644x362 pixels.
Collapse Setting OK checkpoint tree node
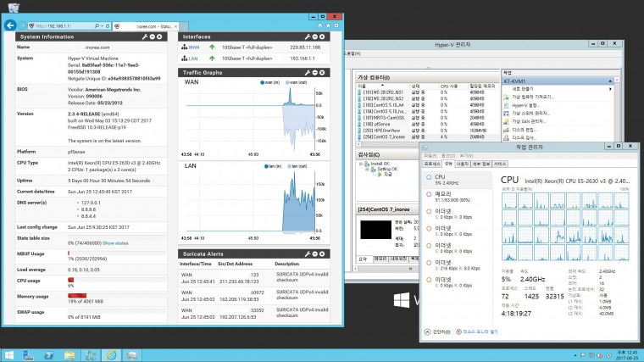[368, 169]
